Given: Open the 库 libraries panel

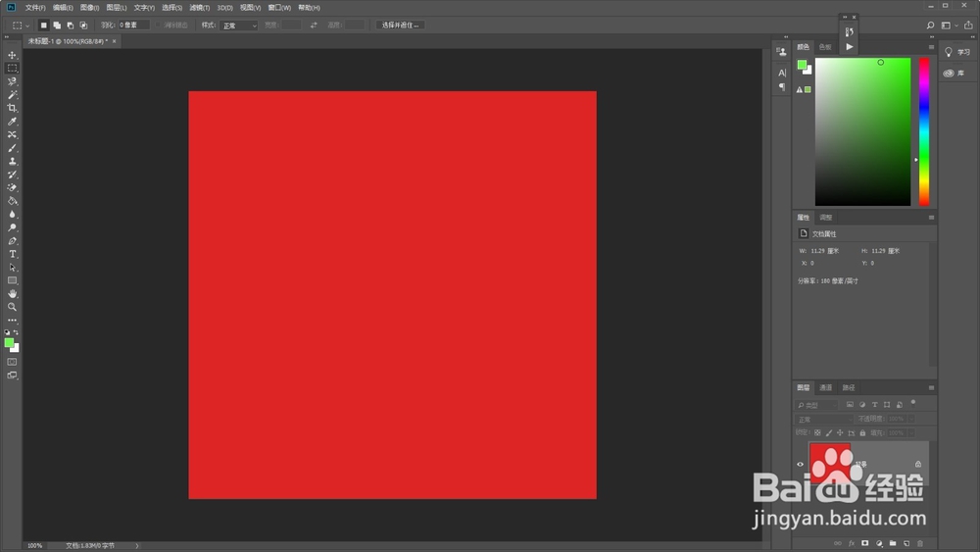Looking at the screenshot, I should point(955,74).
